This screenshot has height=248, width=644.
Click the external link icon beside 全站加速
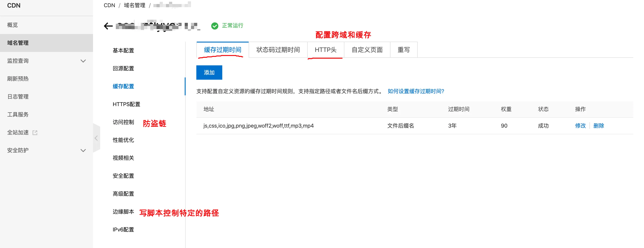(35, 133)
